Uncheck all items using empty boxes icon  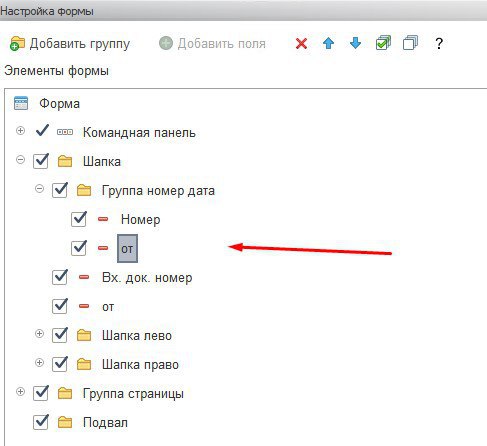[410, 43]
